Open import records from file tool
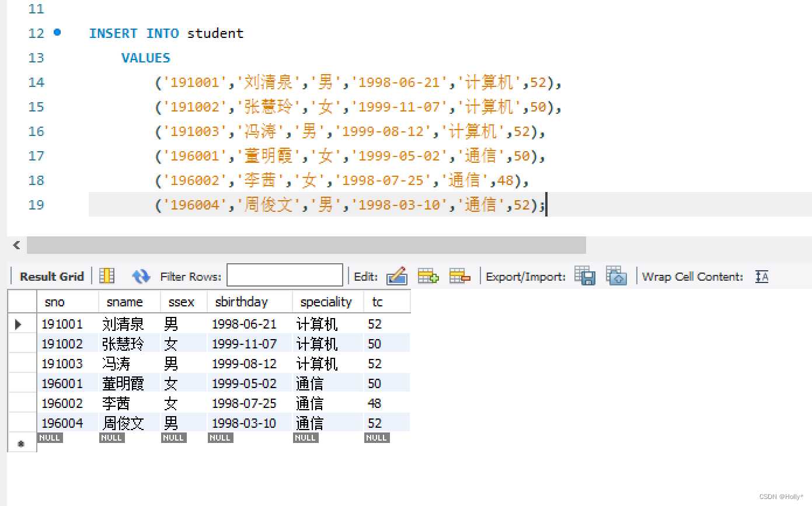The image size is (812, 506). pos(616,276)
